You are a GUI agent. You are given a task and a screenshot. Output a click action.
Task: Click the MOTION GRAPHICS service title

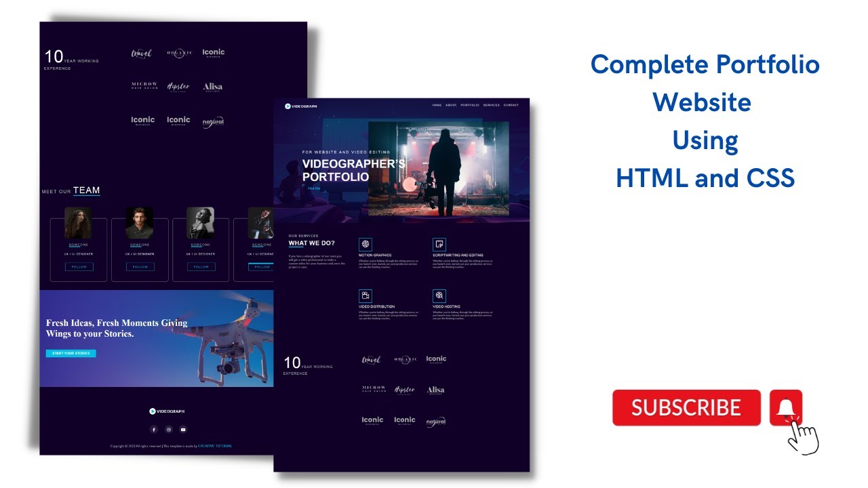point(375,256)
